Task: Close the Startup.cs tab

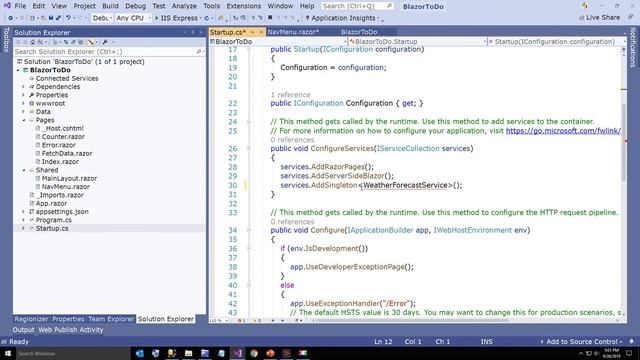Action: point(261,32)
